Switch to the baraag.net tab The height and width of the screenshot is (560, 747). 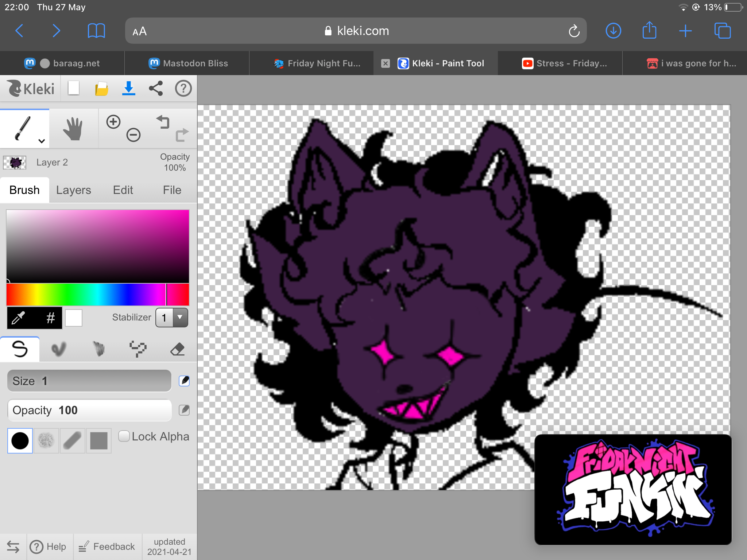[62, 63]
